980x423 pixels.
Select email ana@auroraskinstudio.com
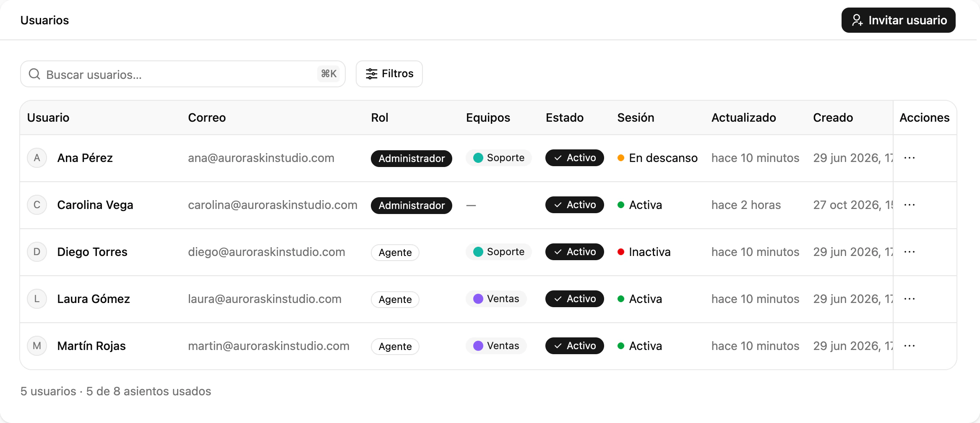(x=261, y=158)
